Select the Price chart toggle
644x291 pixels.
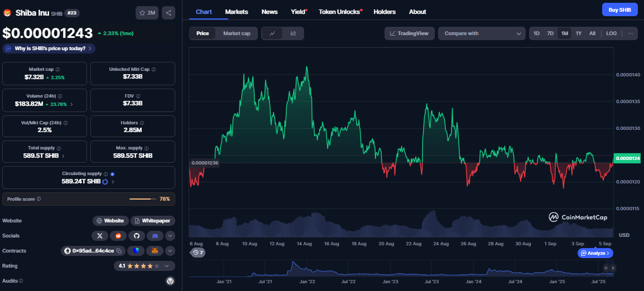point(203,33)
